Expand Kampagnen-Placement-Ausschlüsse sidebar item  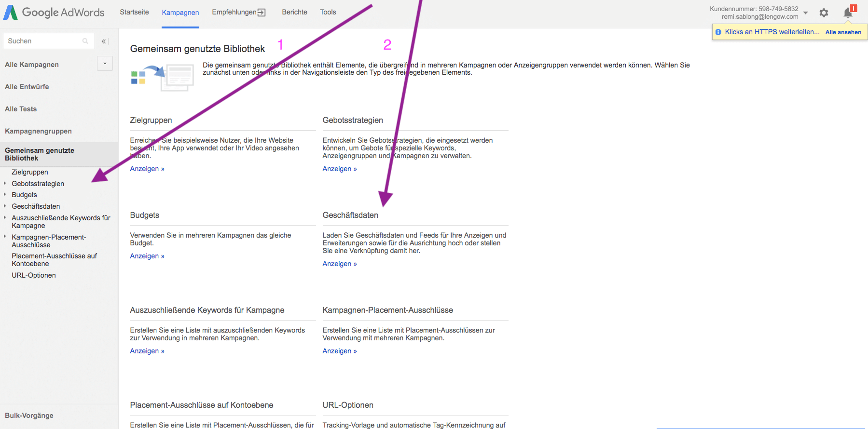coord(5,237)
